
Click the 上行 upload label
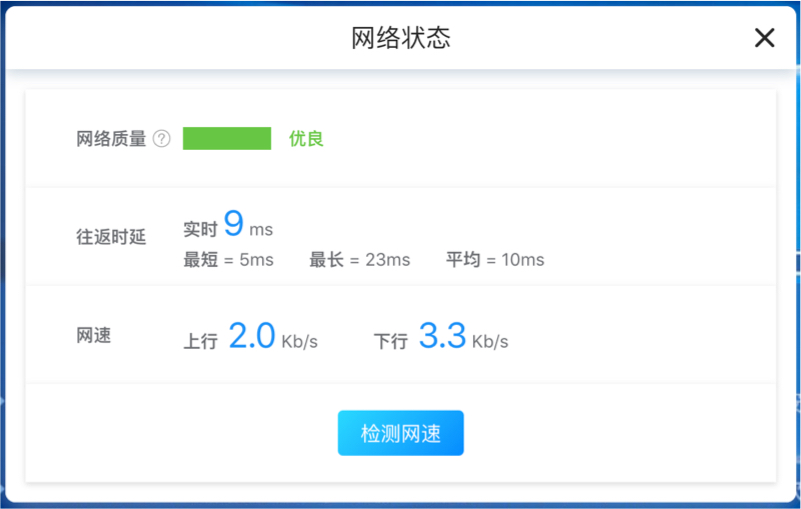coord(200,342)
